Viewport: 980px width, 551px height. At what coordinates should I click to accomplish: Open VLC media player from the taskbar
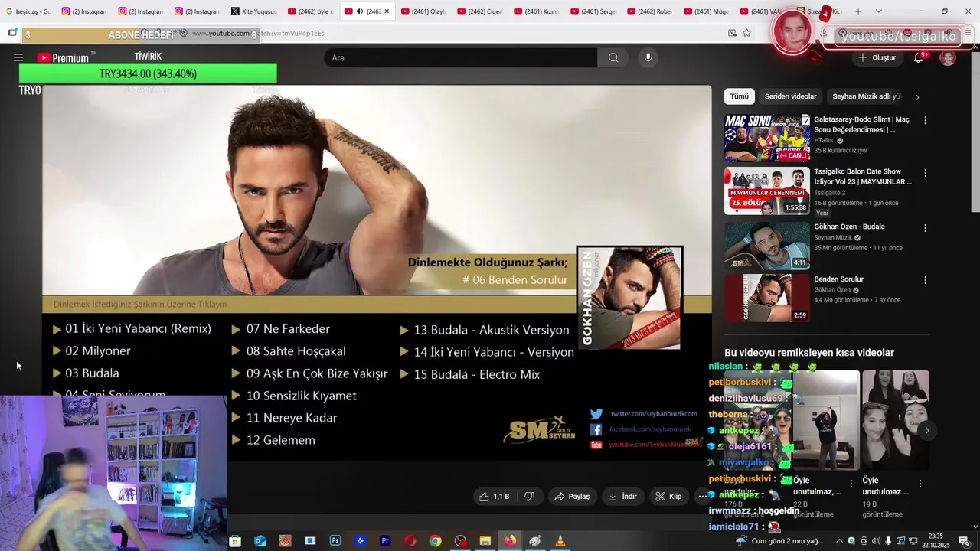(560, 541)
